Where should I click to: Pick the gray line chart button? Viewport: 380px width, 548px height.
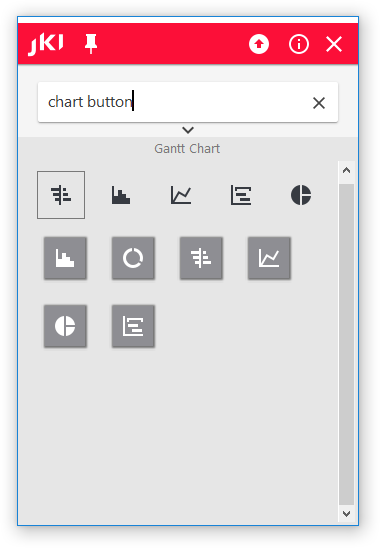tap(269, 258)
